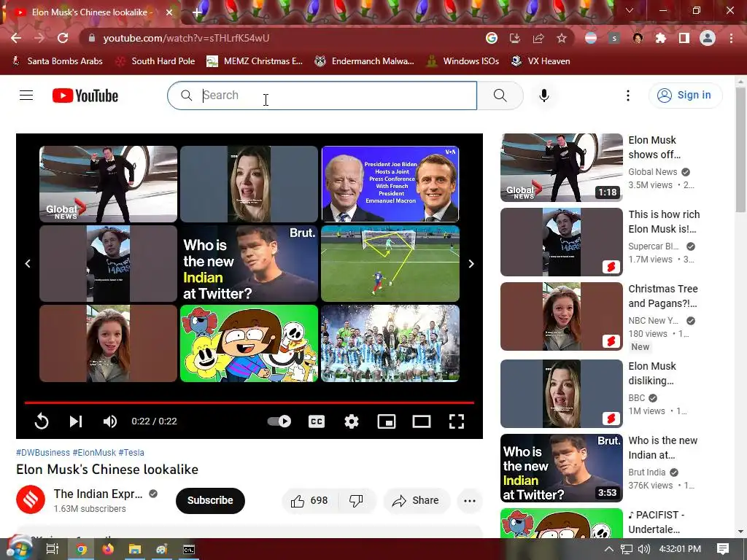
Task: Replay the video with the replay icon
Action: pyautogui.click(x=42, y=421)
